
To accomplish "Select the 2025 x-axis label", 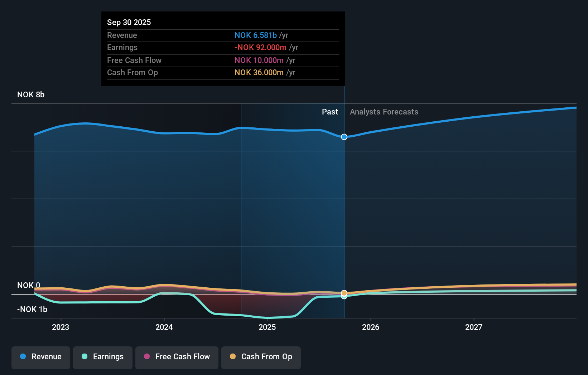I will tap(267, 327).
